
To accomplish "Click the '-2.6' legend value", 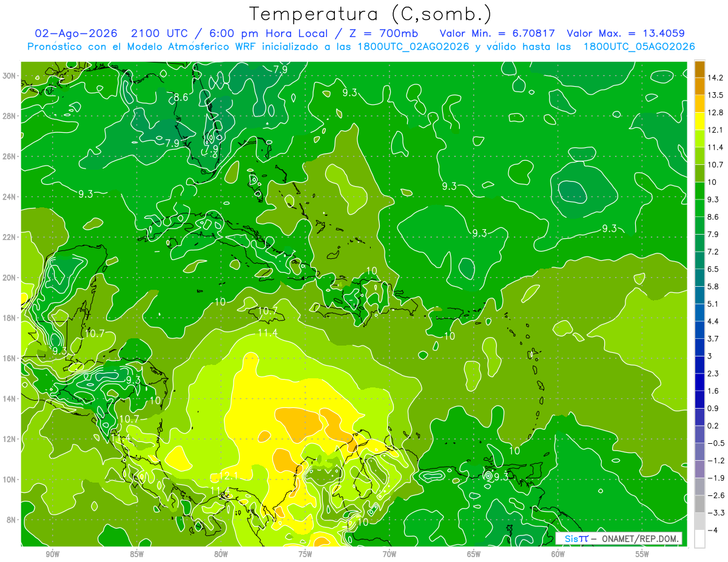I will click(x=715, y=495).
